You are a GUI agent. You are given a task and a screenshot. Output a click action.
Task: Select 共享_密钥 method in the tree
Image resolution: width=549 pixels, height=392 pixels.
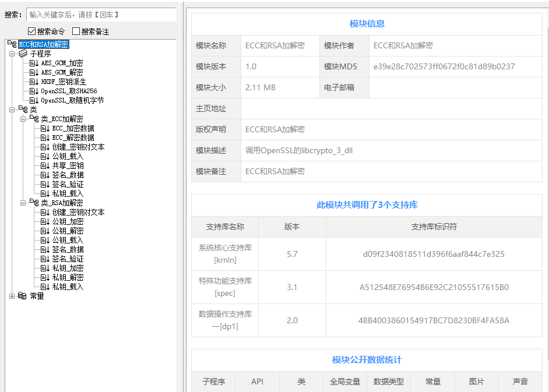[x=68, y=165]
